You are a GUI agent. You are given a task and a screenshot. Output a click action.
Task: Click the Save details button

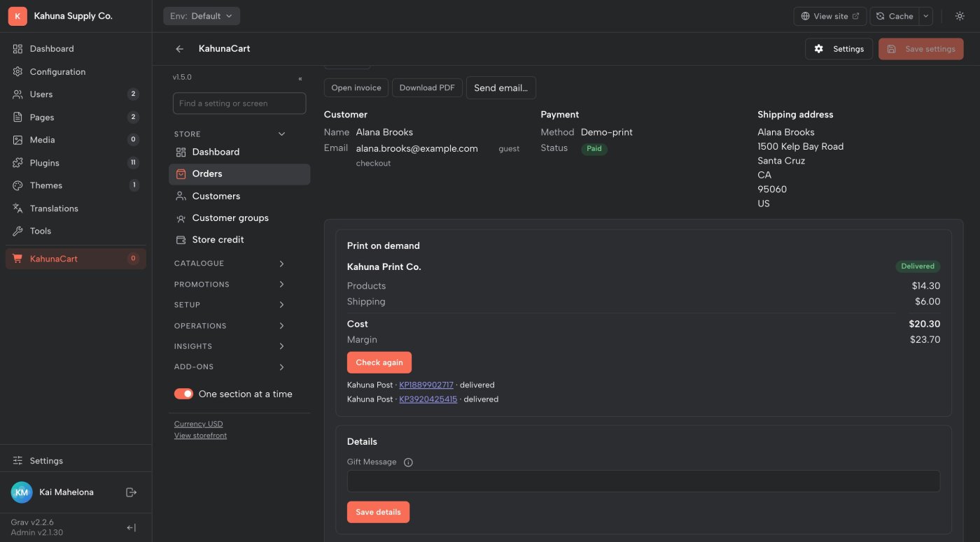[378, 512]
